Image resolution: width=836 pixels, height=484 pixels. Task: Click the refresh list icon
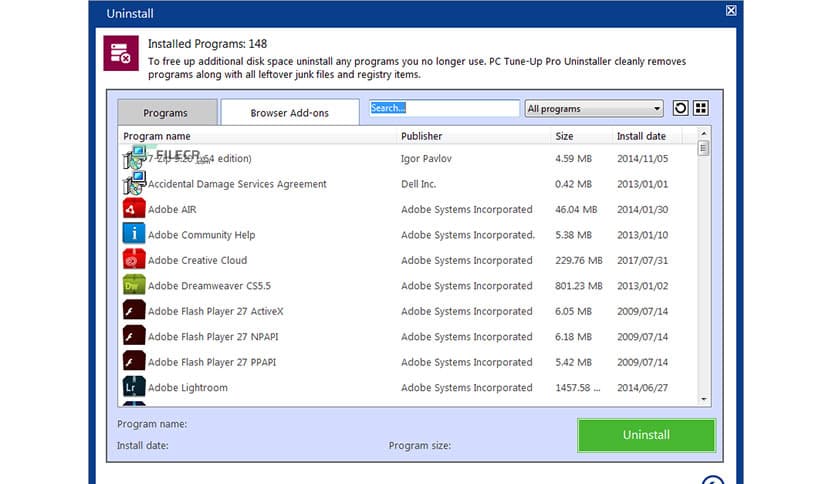click(680, 108)
